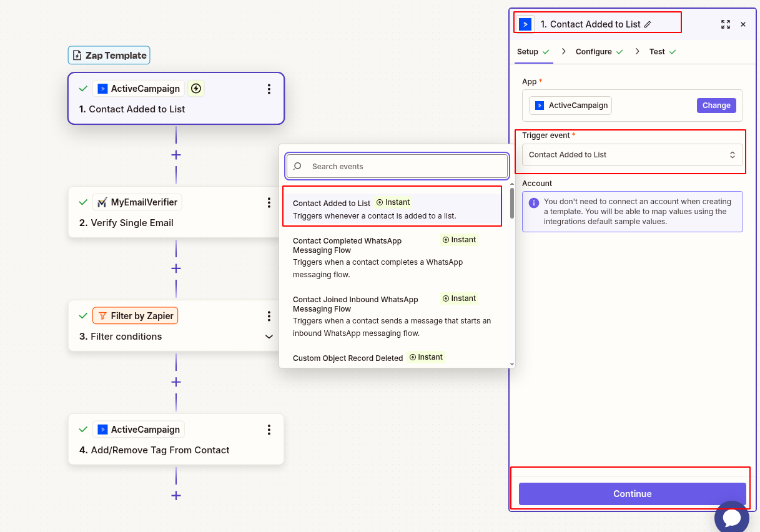Switch to the Test tab

(x=656, y=51)
